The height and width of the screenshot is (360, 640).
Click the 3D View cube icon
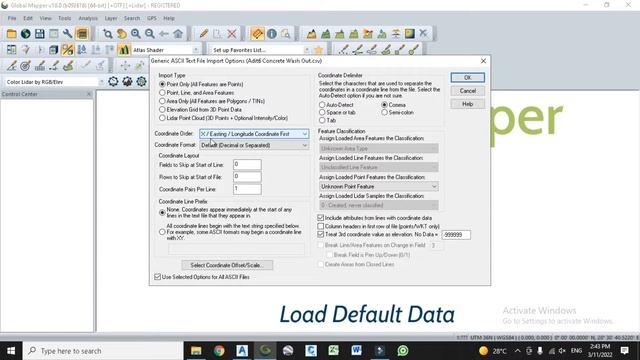point(53,50)
